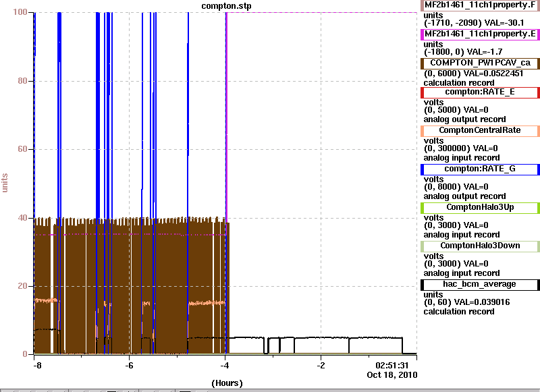This screenshot has height=392, width=540.
Task: Click the x-axis tick label -2
Action: 320,366
